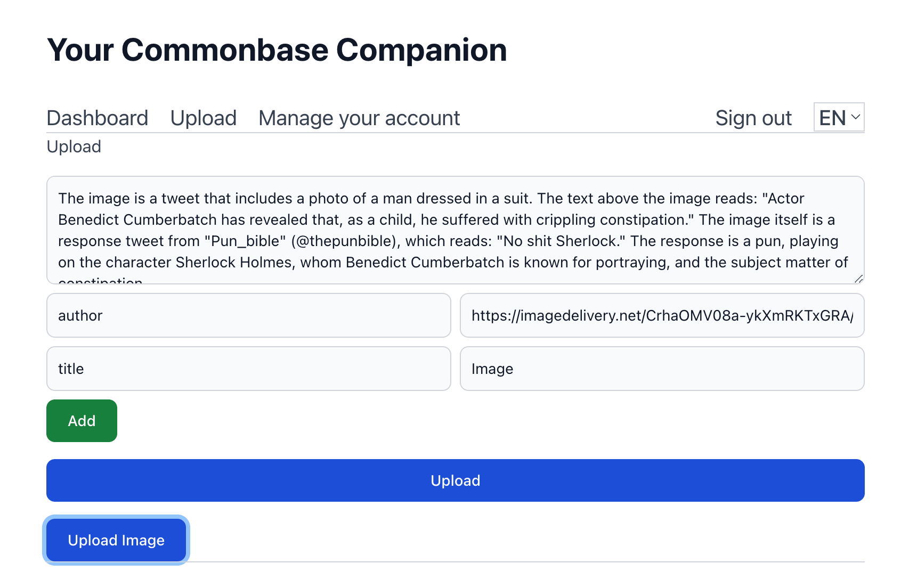The height and width of the screenshot is (588, 909).
Task: Open the Dashboard page
Action: click(x=97, y=118)
